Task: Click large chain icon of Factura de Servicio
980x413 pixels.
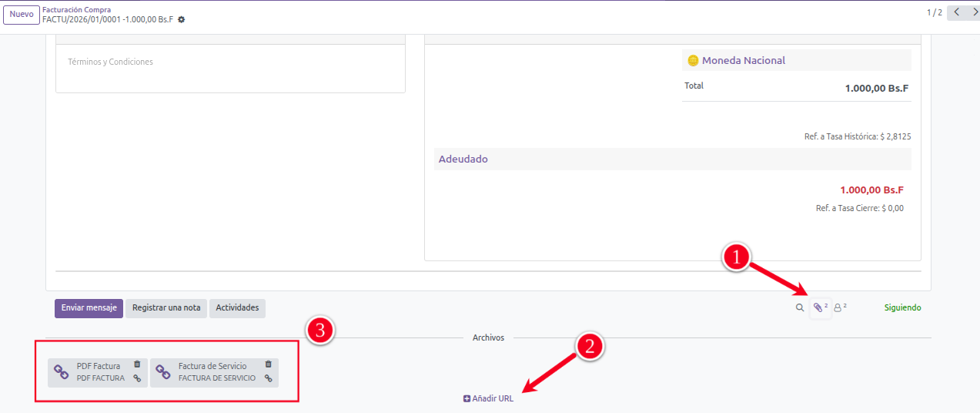Action: click(x=163, y=372)
